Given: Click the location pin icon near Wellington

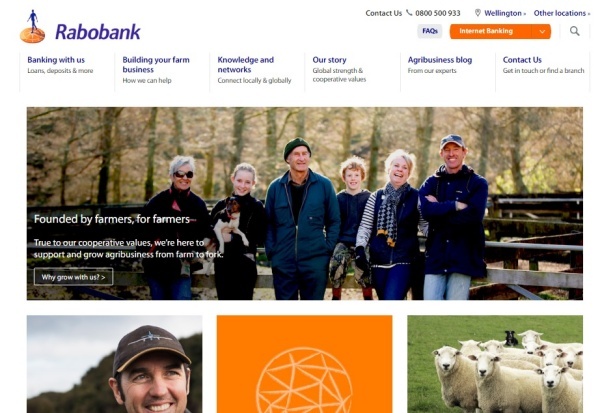Looking at the screenshot, I should click(x=478, y=13).
